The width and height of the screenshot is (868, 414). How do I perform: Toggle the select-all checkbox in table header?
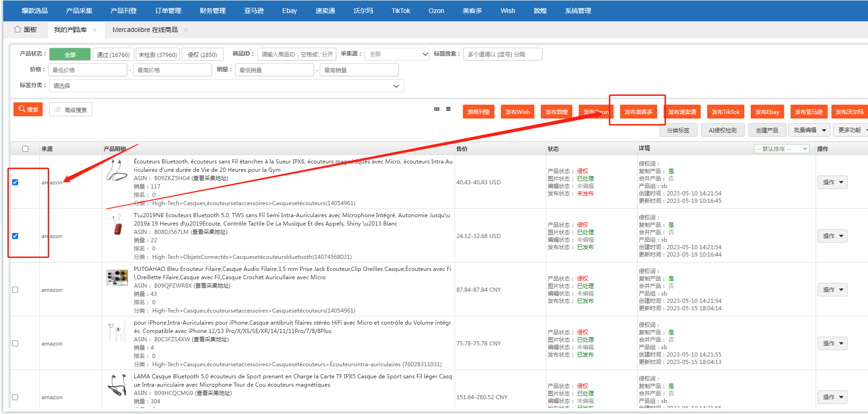(x=25, y=149)
